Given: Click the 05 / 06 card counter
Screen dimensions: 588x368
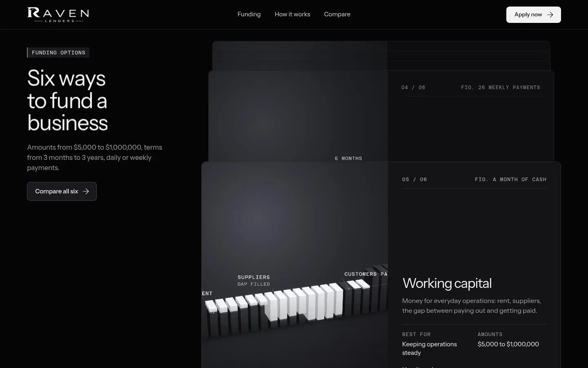Looking at the screenshot, I should tap(414, 180).
